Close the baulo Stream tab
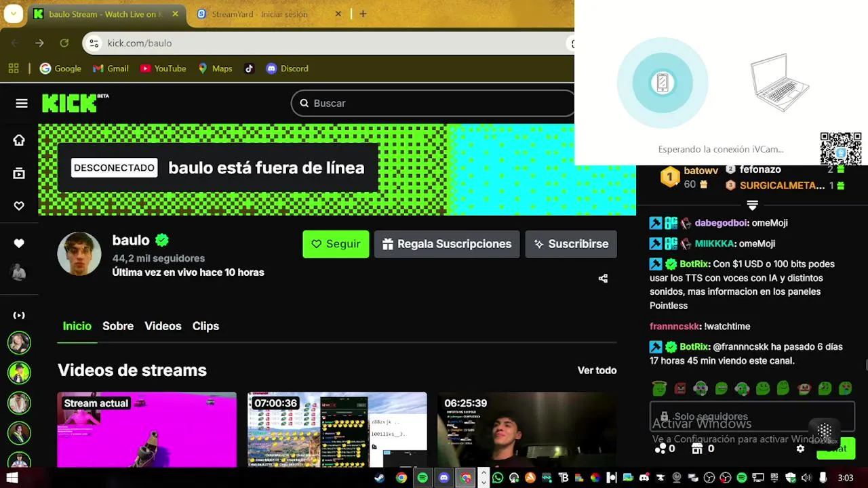 pyautogui.click(x=176, y=14)
